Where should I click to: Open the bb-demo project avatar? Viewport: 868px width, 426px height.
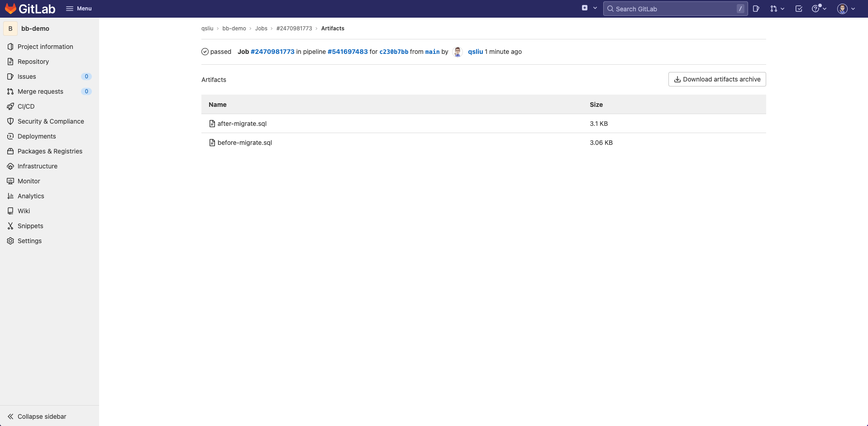(10, 29)
